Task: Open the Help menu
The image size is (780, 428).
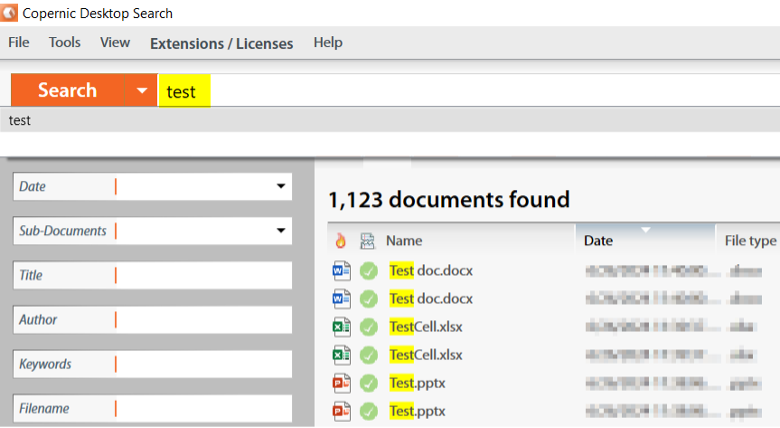Action: (328, 42)
